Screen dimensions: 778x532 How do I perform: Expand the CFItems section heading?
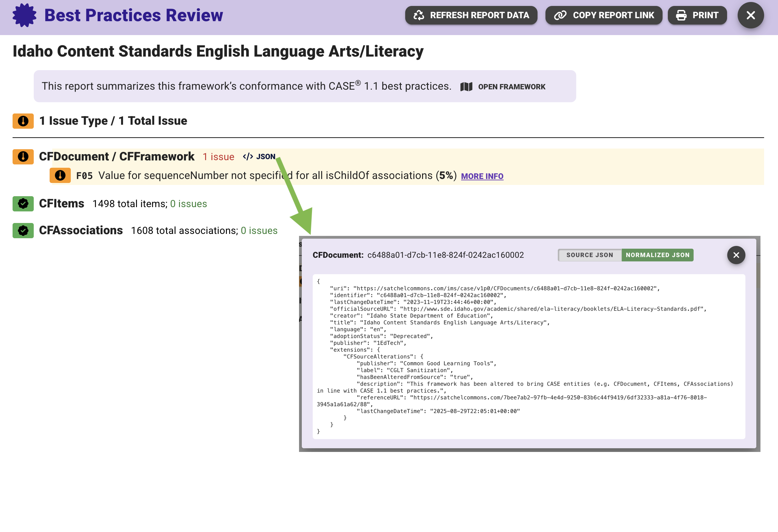[x=62, y=203]
